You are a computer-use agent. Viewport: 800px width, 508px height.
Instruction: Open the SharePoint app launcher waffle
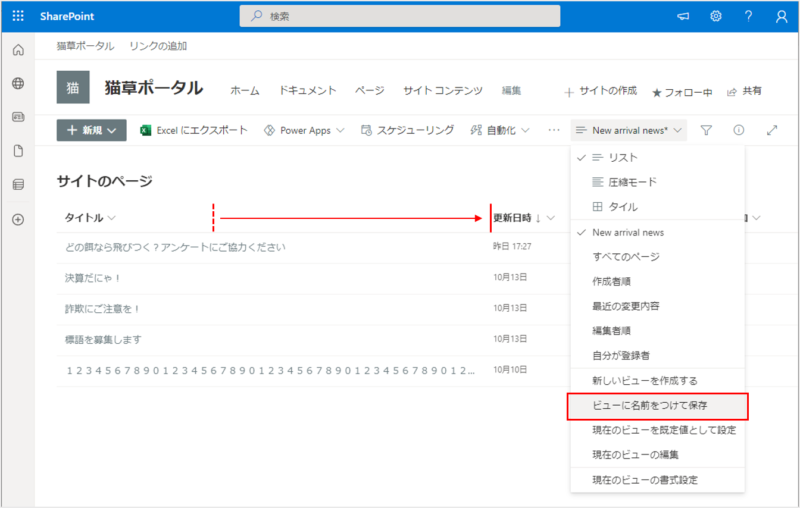tap(18, 17)
